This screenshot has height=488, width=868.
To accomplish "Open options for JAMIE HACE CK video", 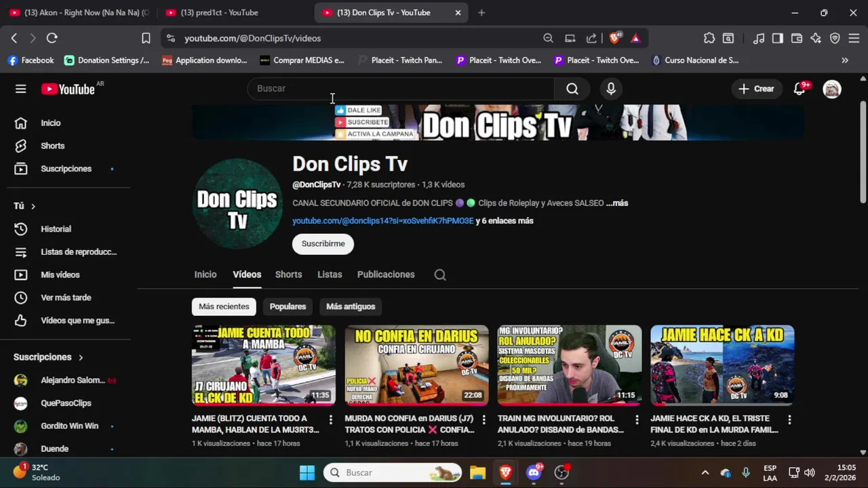I will (789, 420).
